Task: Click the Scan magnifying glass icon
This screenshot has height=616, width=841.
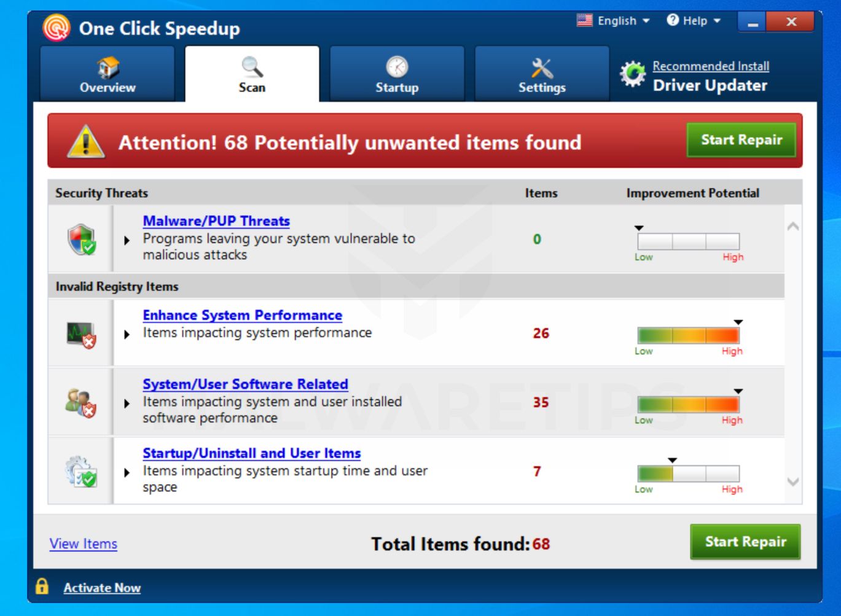Action: (252, 66)
